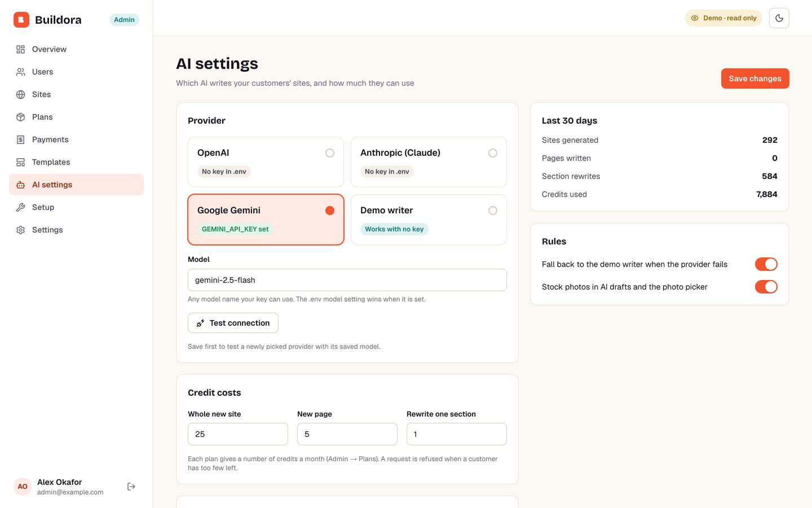Viewport: 812px width, 508px height.
Task: Click the Whole new site credit field
Action: pyautogui.click(x=238, y=434)
